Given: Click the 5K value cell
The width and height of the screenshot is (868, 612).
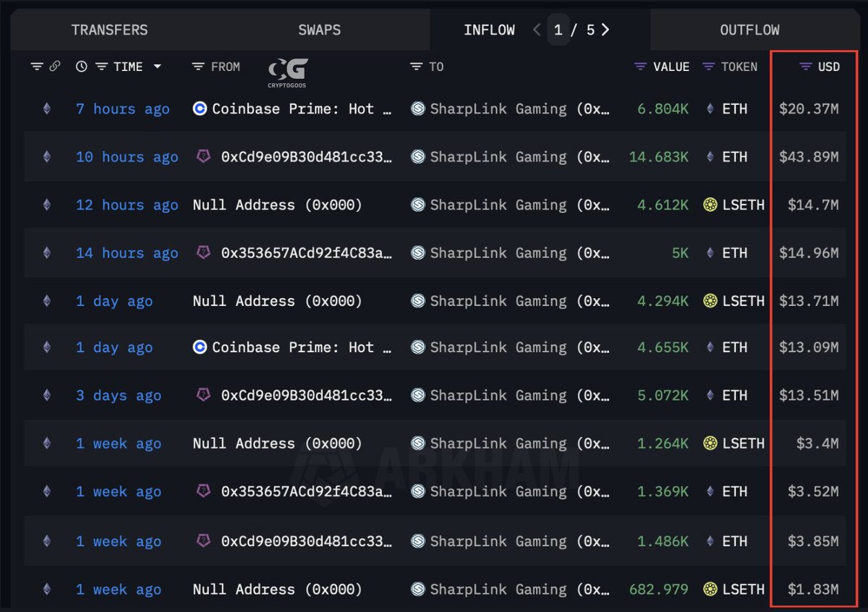Looking at the screenshot, I should tap(680, 252).
